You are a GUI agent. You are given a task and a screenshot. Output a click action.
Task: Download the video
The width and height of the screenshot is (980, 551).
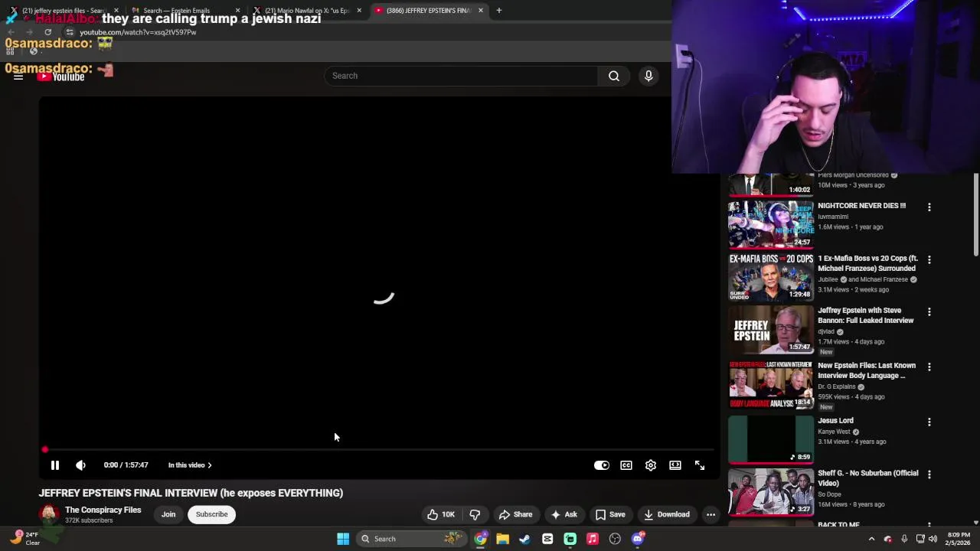tap(667, 514)
